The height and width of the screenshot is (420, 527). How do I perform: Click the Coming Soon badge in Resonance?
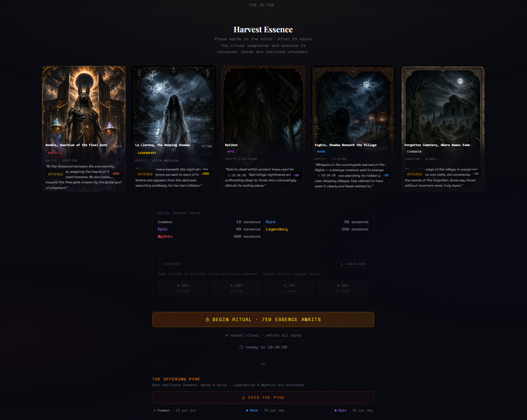point(353,264)
